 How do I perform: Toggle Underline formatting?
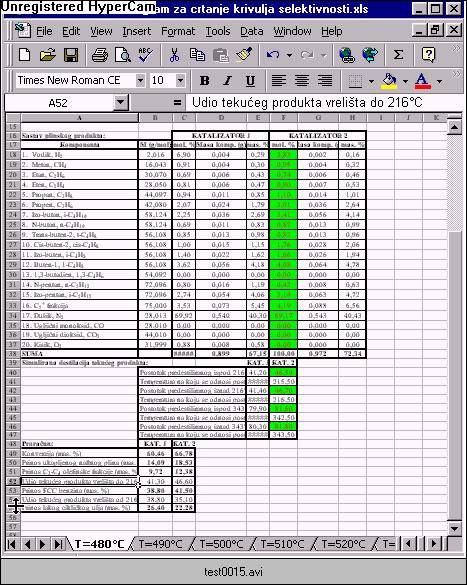[x=250, y=80]
